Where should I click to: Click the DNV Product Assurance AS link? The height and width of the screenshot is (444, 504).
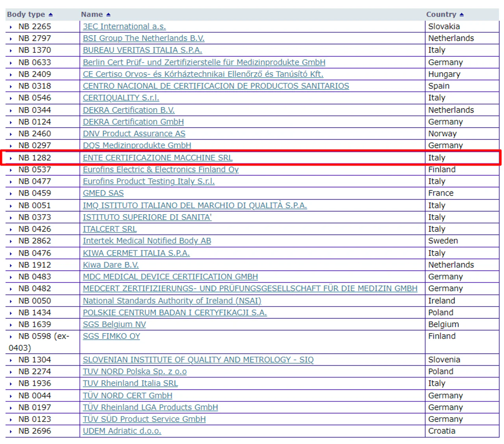click(x=134, y=134)
